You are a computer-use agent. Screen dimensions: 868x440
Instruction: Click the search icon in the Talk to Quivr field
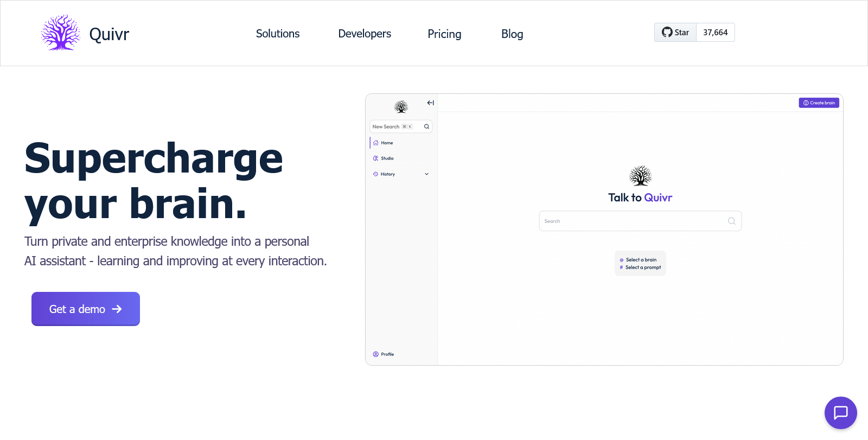tap(732, 221)
